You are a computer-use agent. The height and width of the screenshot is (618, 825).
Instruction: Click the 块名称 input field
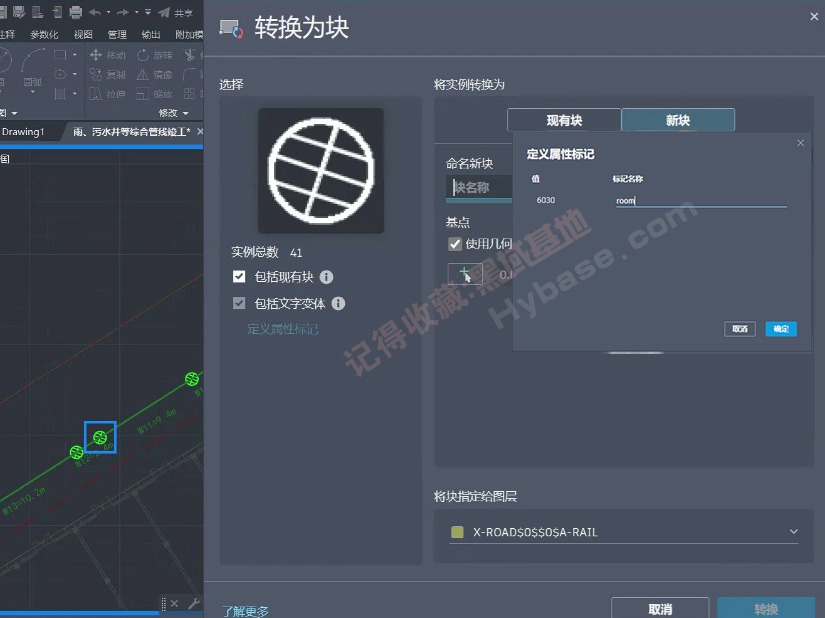coord(479,187)
